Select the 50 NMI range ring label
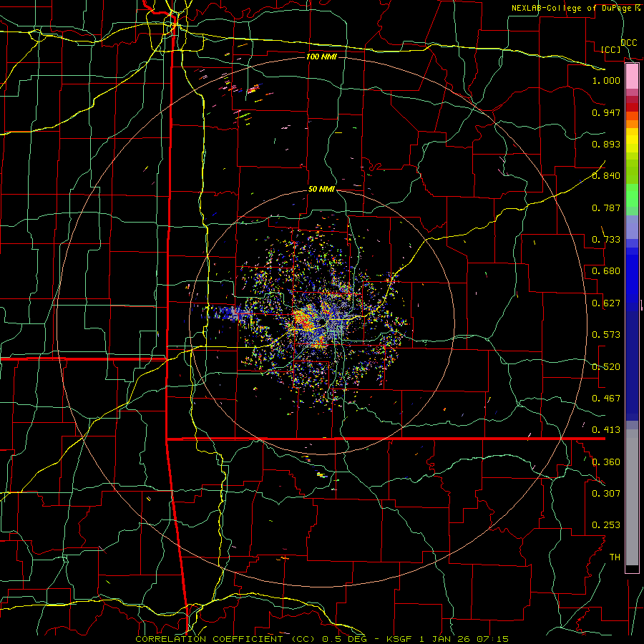644x644 pixels. pyautogui.click(x=321, y=189)
